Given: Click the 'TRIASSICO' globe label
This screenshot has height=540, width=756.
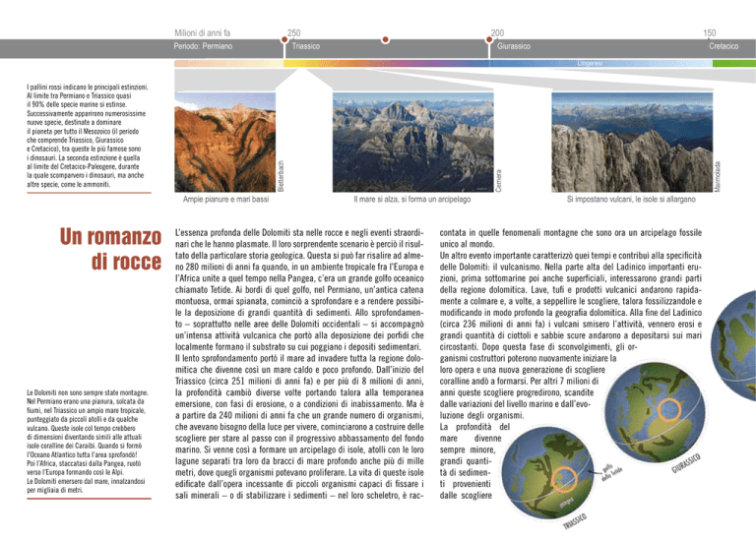Looking at the screenshot, I should coord(575,521).
